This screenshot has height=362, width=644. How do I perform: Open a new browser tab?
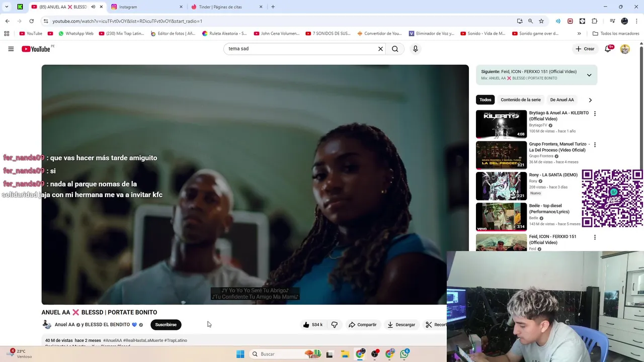click(x=273, y=7)
